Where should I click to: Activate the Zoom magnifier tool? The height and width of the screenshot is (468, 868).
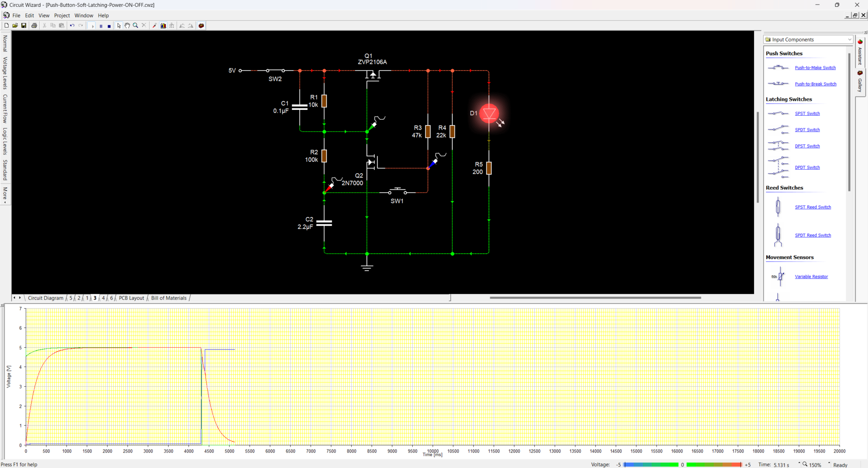click(135, 25)
